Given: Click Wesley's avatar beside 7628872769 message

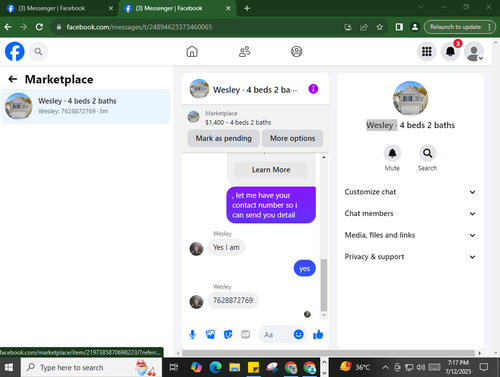Looking at the screenshot, I should click(196, 302).
